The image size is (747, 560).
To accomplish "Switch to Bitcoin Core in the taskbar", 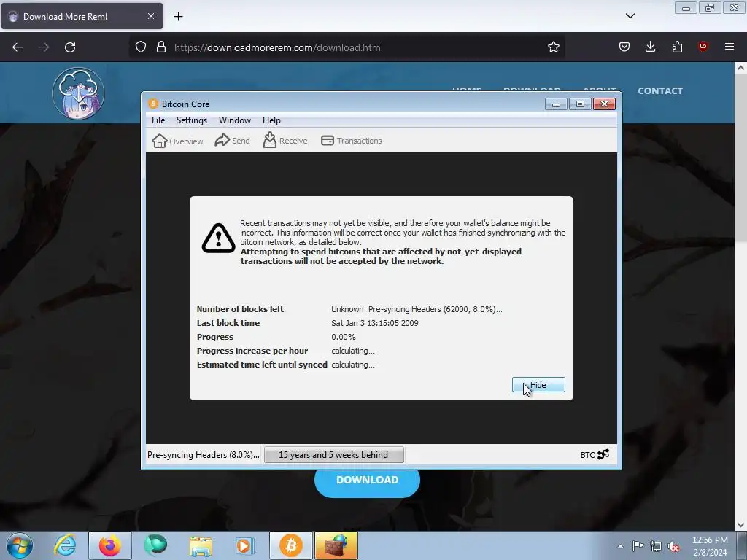I will (x=290, y=545).
